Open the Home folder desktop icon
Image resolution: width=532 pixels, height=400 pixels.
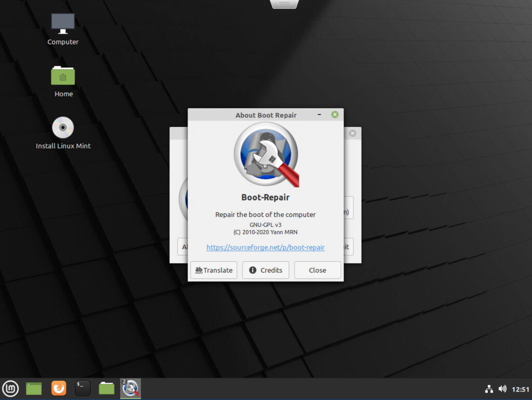point(63,82)
